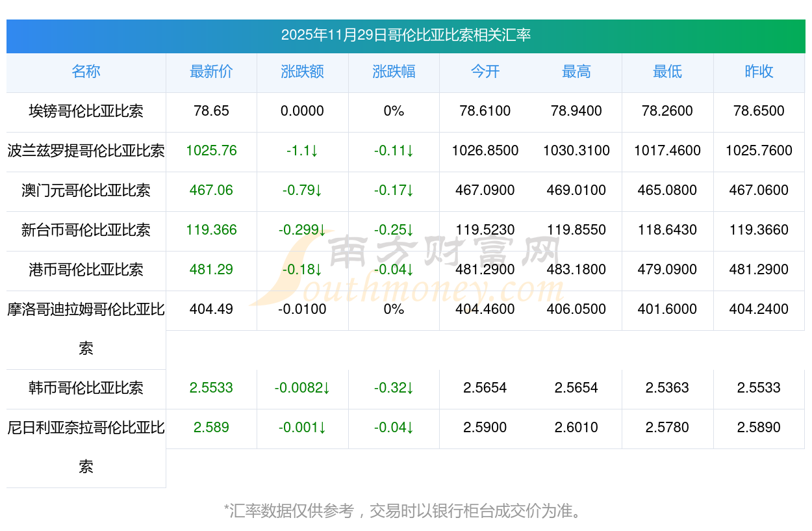
Task: Click the open value 404.4600
Action: (x=485, y=309)
